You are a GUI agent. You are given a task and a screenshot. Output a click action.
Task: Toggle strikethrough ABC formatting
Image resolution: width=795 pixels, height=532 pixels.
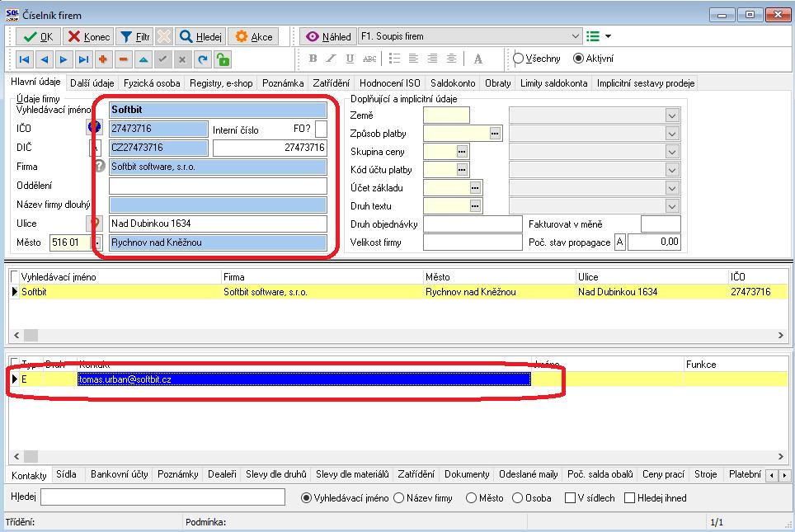pyautogui.click(x=369, y=59)
